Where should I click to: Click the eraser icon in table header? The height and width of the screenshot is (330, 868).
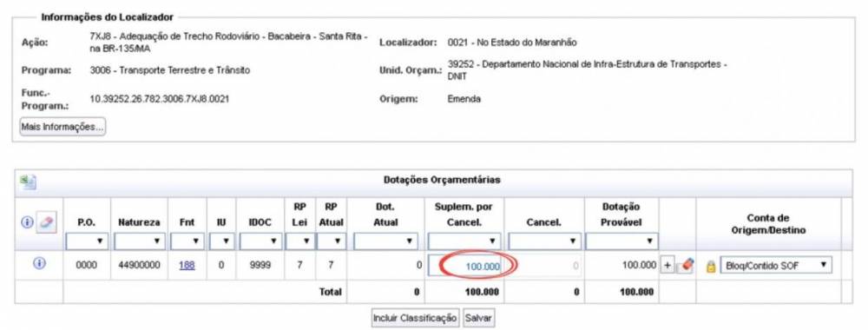(x=46, y=222)
